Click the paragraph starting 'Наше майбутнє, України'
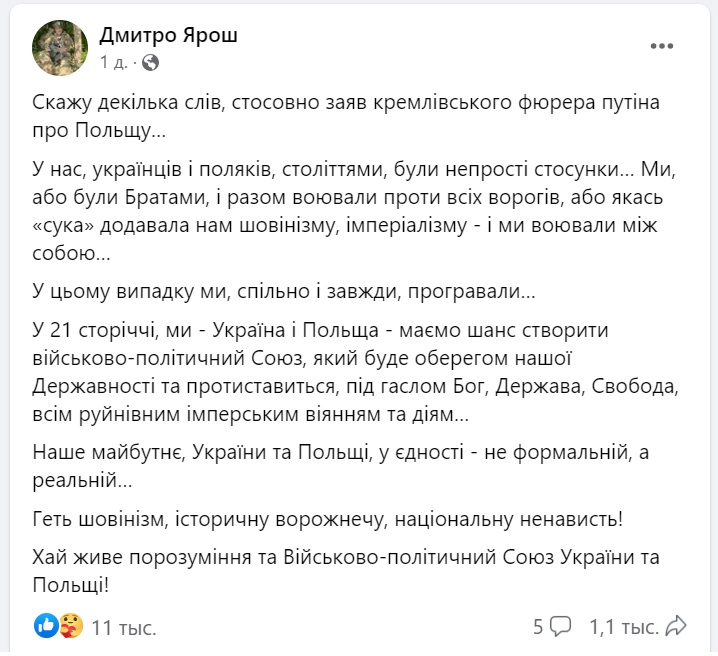Viewport: 718px width, 656px height. pyautogui.click(x=341, y=466)
